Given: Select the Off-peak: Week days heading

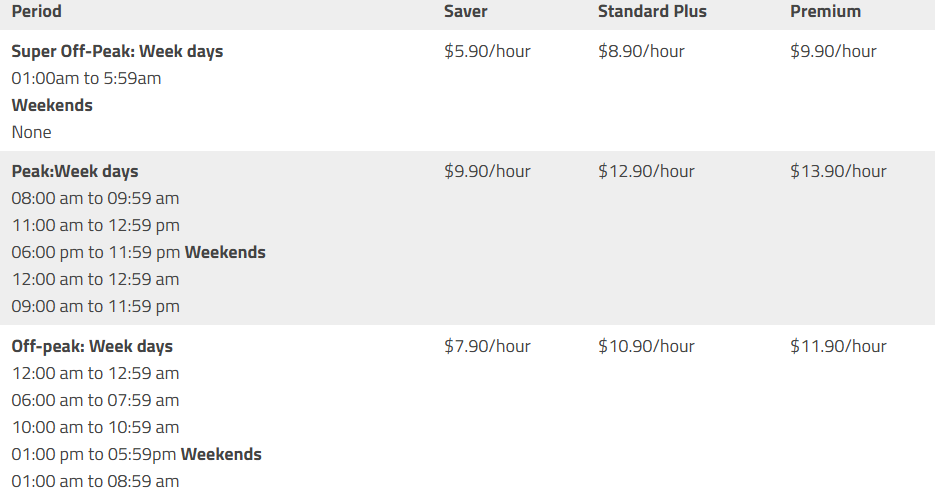Looking at the screenshot, I should coord(92,346).
